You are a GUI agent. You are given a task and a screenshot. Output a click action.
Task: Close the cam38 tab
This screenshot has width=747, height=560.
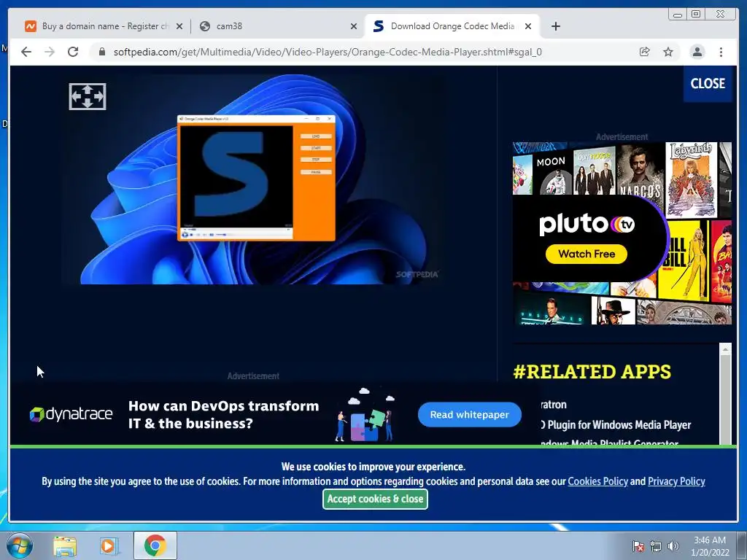[354, 26]
